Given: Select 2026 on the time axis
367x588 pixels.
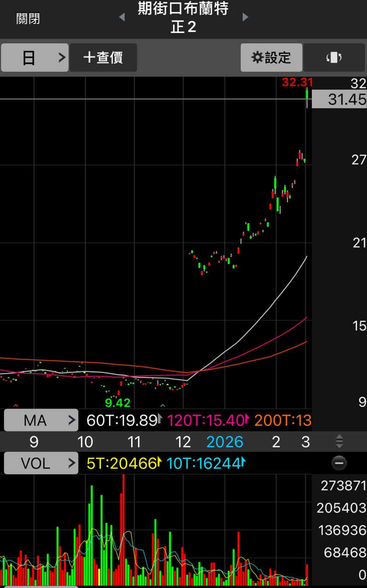Looking at the screenshot, I should coord(224,442).
